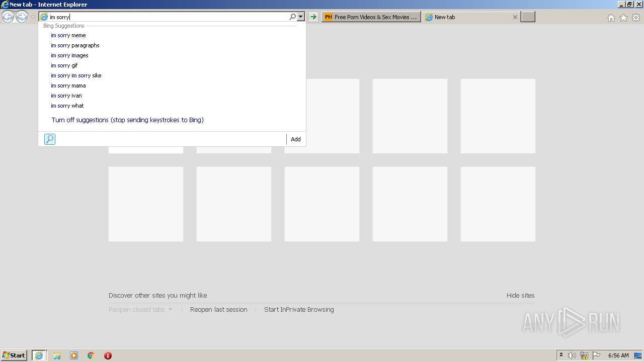The width and height of the screenshot is (644, 362).
Task: Click the search magnifier in address bar
Action: click(292, 17)
